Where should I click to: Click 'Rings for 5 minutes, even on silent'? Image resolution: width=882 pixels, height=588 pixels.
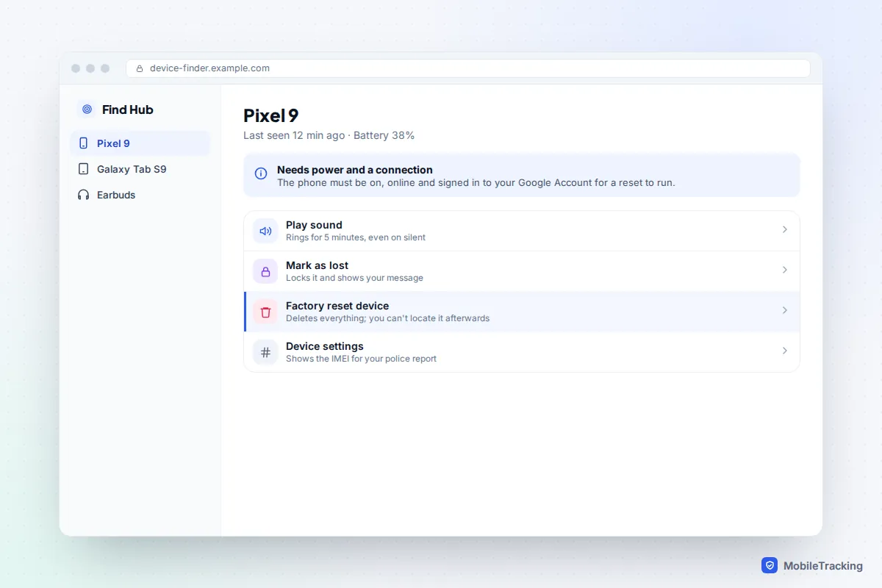(356, 237)
